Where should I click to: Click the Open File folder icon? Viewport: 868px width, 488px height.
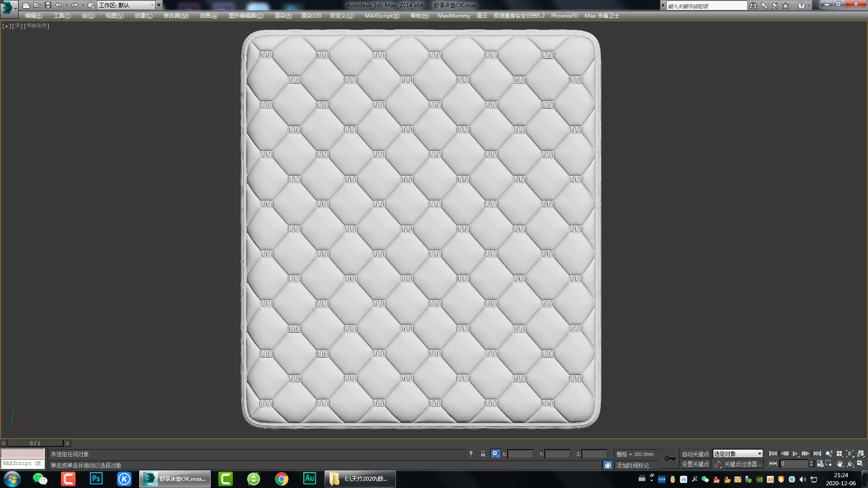(x=37, y=5)
